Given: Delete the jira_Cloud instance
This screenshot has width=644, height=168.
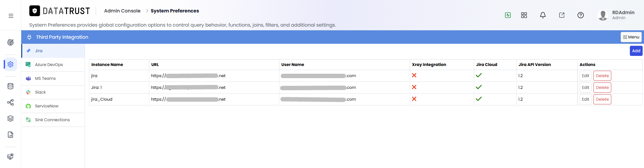Looking at the screenshot, I should pos(602,99).
